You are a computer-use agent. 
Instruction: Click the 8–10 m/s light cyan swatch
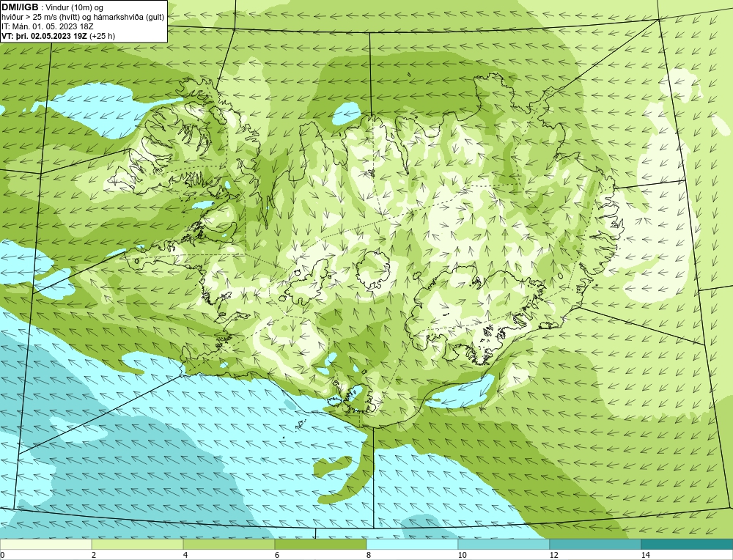(412, 545)
